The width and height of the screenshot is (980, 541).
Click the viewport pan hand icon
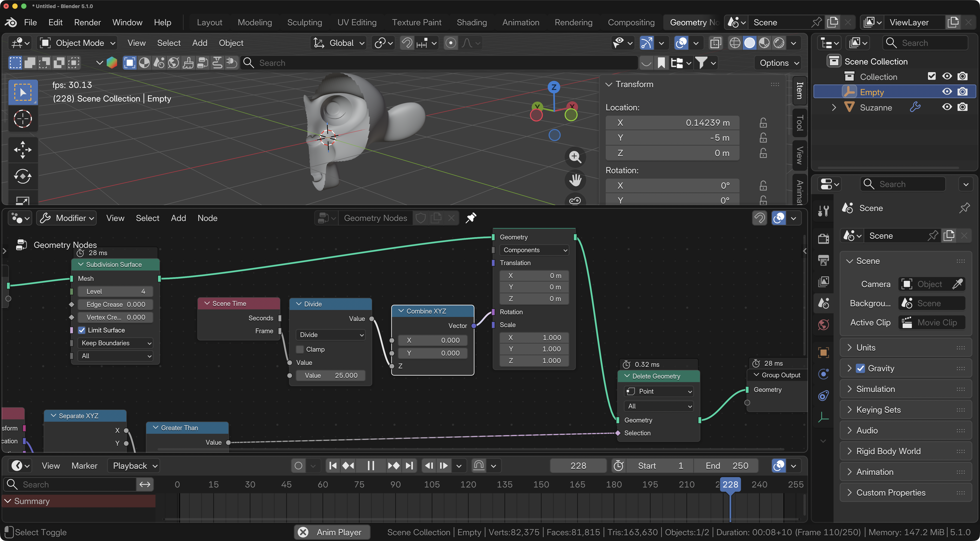point(575,180)
